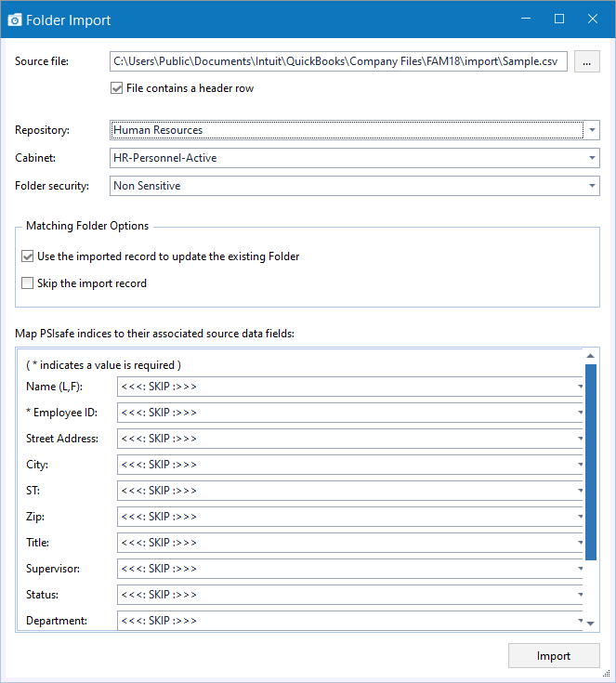
Task: Click the 'Repository:' label
Action: click(42, 130)
